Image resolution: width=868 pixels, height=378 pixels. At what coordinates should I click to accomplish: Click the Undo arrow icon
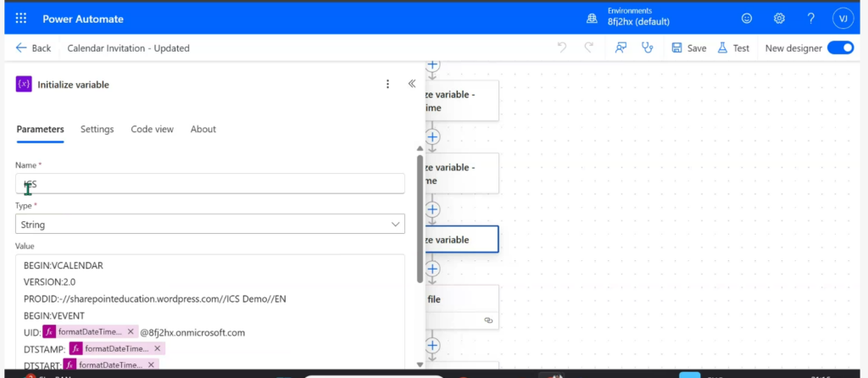tap(562, 47)
